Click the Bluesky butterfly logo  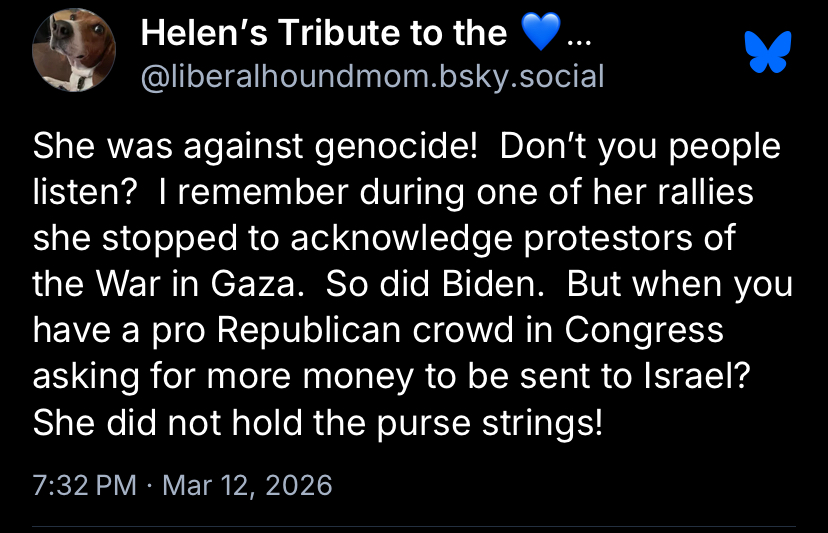coord(768,52)
